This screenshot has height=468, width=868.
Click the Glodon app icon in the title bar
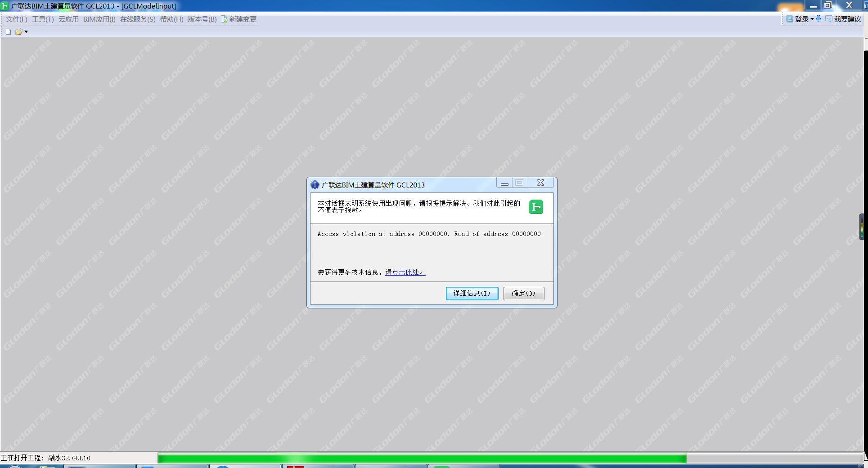(5, 6)
